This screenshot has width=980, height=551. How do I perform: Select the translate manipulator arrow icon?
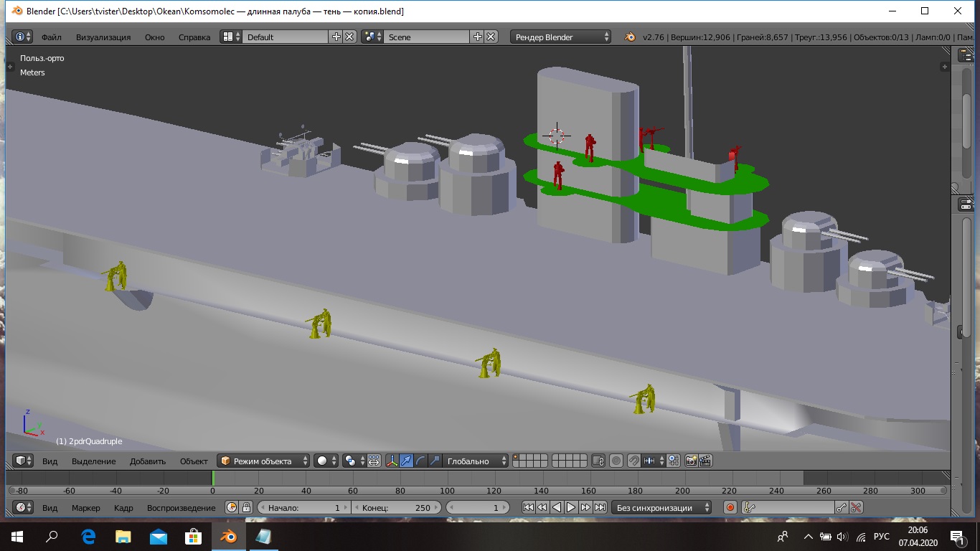pyautogui.click(x=407, y=461)
